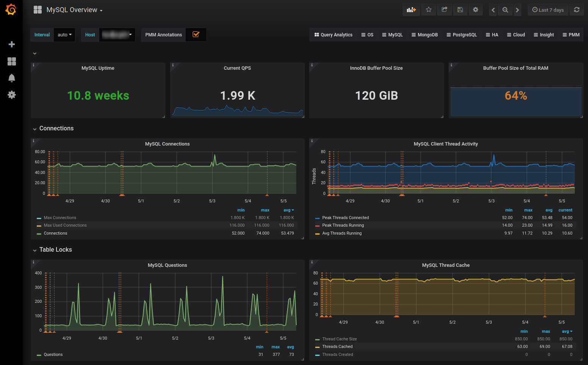Image resolution: width=588 pixels, height=365 pixels.
Task: Click the Peak Threads Running red swatch
Action: click(x=317, y=226)
